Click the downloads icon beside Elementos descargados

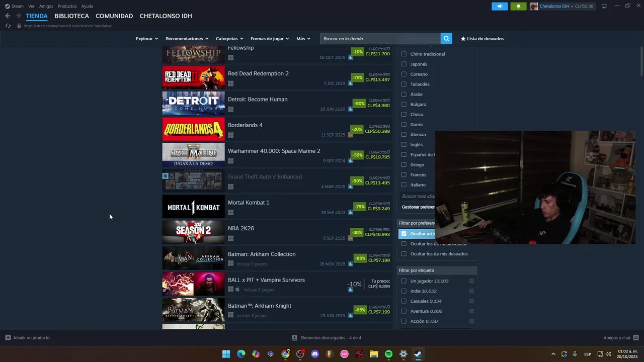point(295,338)
